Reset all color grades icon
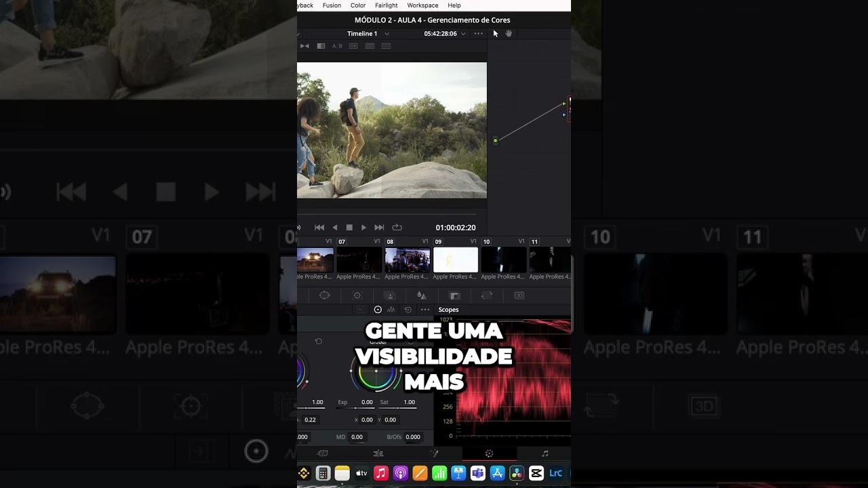 408,310
